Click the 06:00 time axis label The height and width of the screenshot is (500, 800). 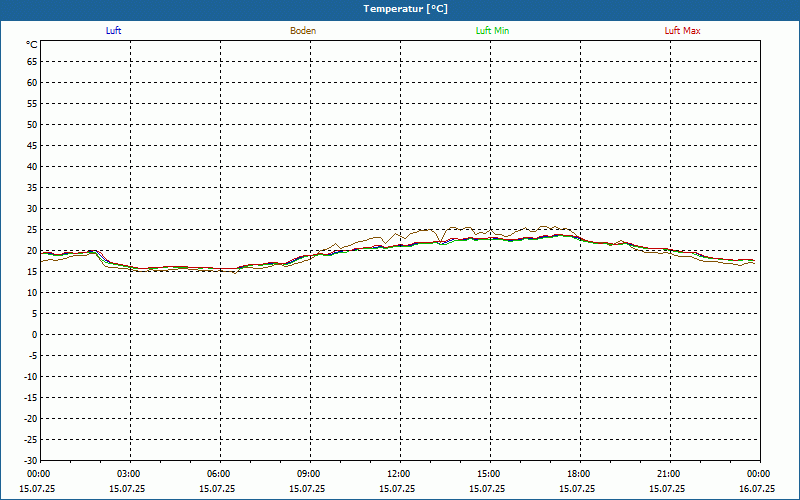tap(220, 474)
